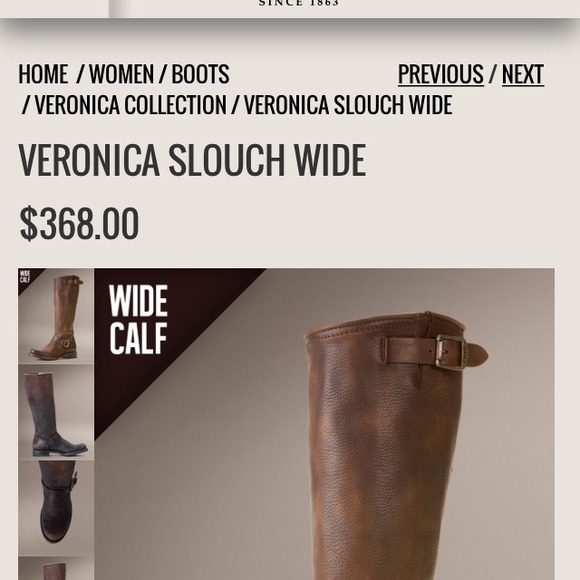Select the brown side-view boot thumbnail
Screen dimensions: 580x580
pyautogui.click(x=56, y=316)
